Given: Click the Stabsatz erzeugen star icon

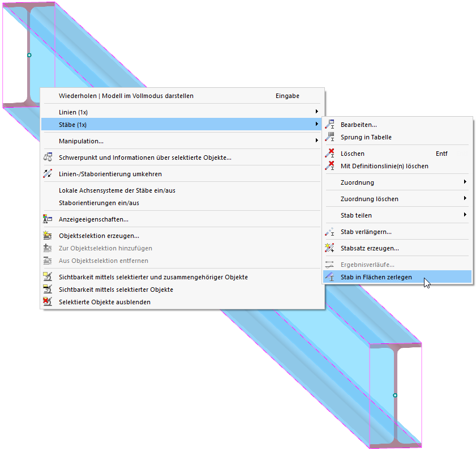Looking at the screenshot, I should [x=329, y=248].
